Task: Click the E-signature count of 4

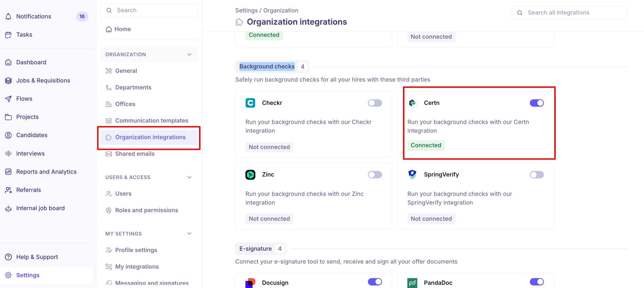Action: pyautogui.click(x=280, y=249)
